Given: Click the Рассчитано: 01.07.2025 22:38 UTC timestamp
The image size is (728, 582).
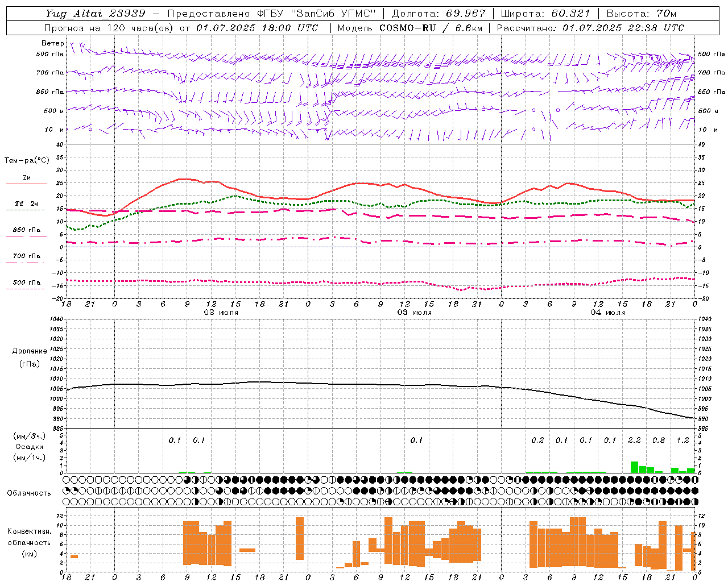Looking at the screenshot, I should pyautogui.click(x=590, y=28).
